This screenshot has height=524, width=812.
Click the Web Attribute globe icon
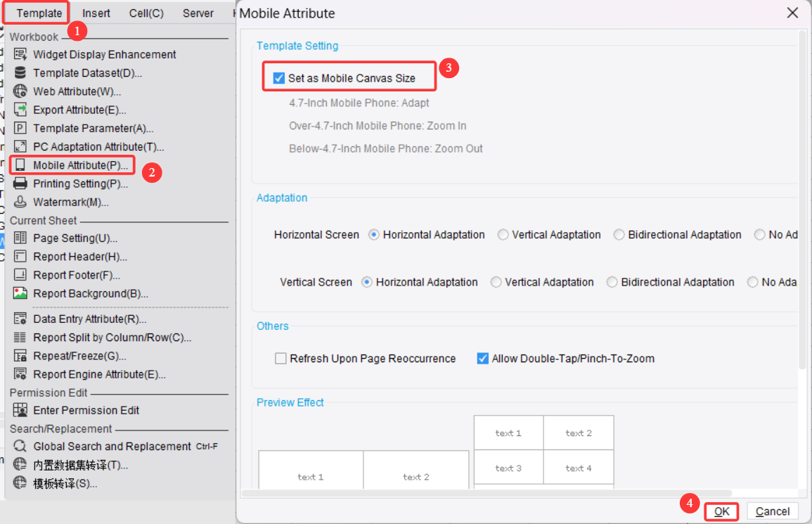pos(20,91)
